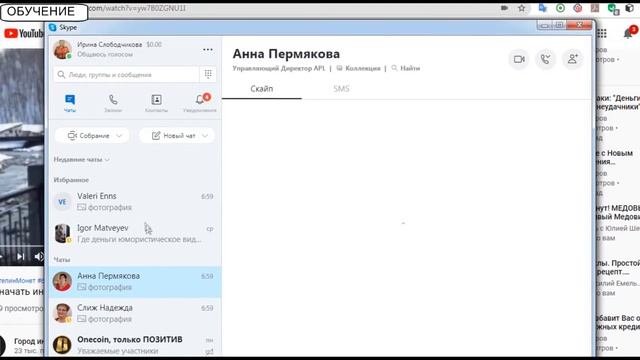Expand the Недавние чаты sort dropdown
The image size is (640, 360).
point(82,160)
